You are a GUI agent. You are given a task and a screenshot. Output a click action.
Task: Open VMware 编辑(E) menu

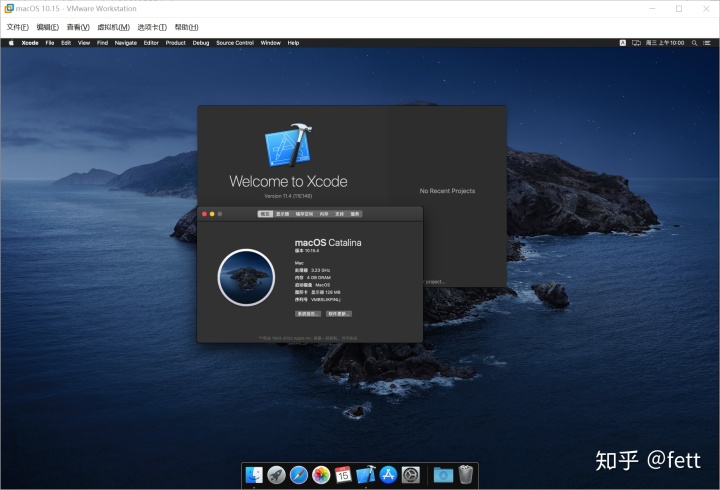point(48,27)
